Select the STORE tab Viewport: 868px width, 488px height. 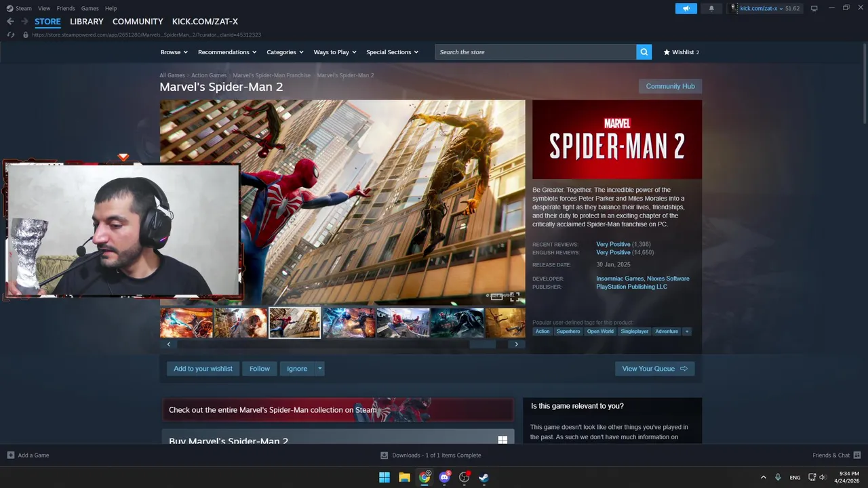tap(47, 22)
